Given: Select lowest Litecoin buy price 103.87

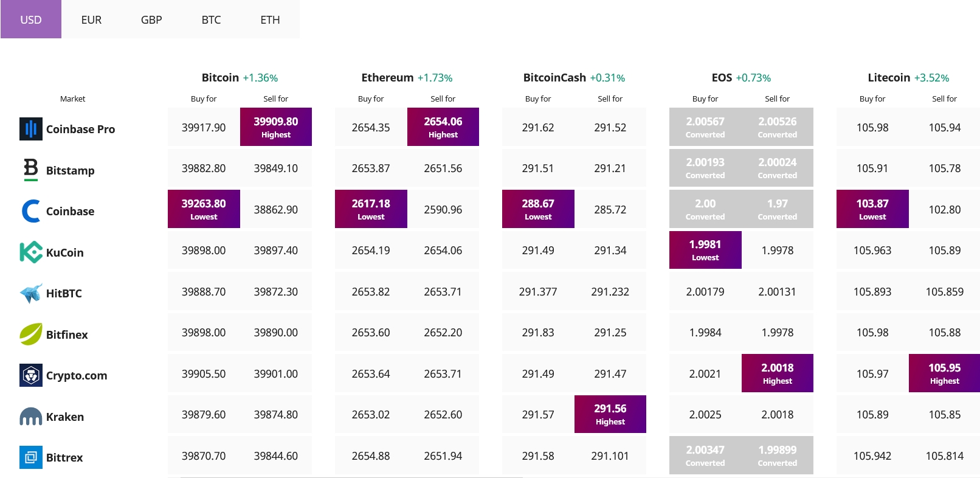Looking at the screenshot, I should pyautogui.click(x=872, y=209).
